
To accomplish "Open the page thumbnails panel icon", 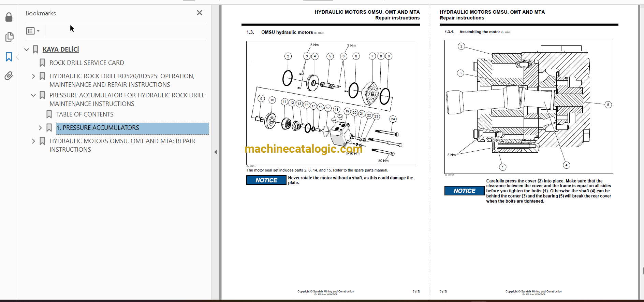I will coord(9,37).
